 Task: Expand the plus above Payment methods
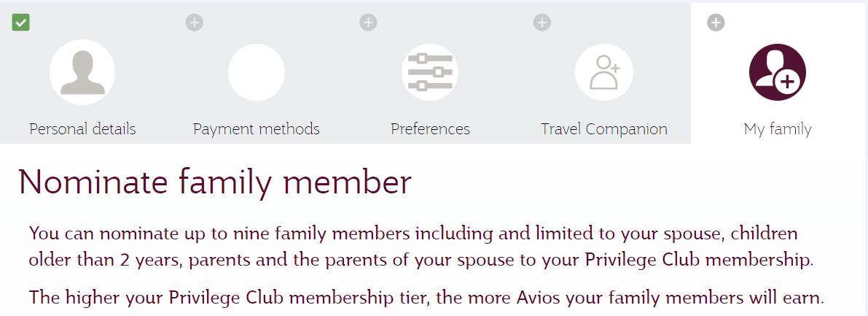[194, 23]
